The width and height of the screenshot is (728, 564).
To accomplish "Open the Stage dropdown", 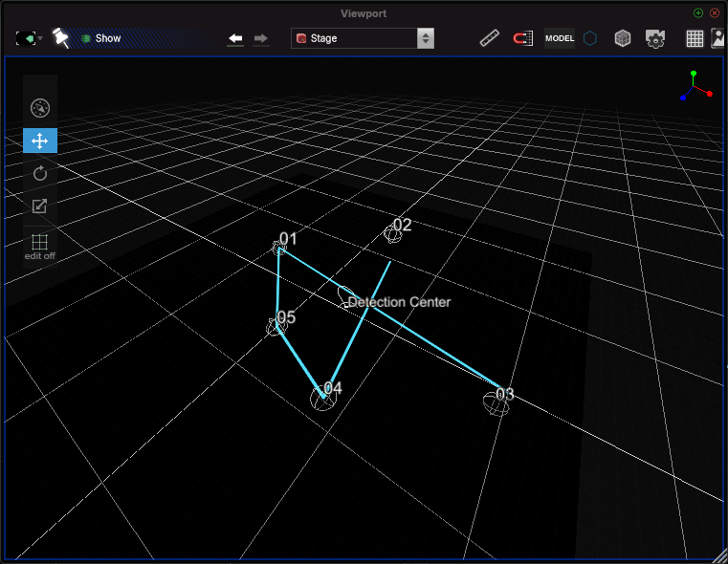I will point(363,38).
